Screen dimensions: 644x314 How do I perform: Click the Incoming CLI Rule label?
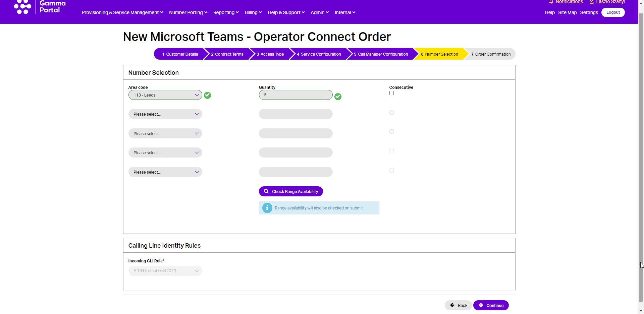point(146,261)
